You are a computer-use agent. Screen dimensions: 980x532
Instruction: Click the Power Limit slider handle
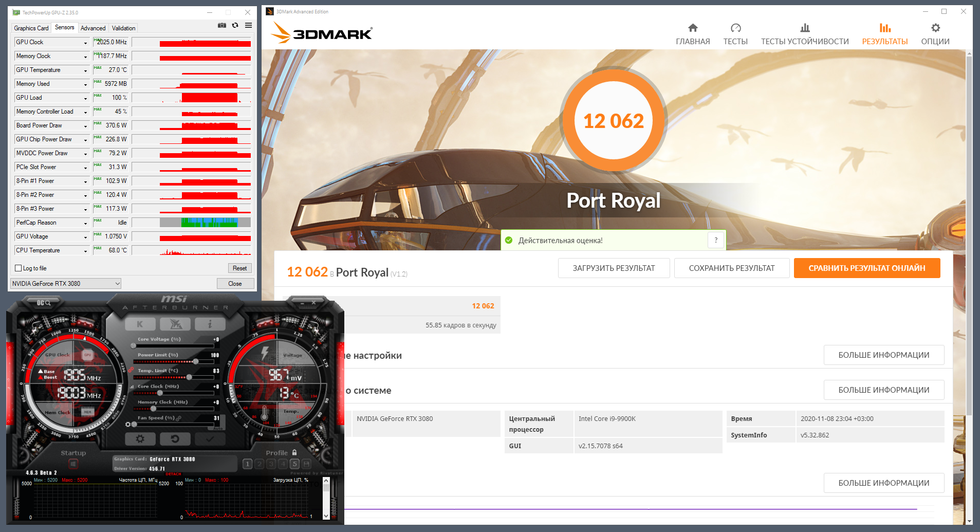click(196, 361)
